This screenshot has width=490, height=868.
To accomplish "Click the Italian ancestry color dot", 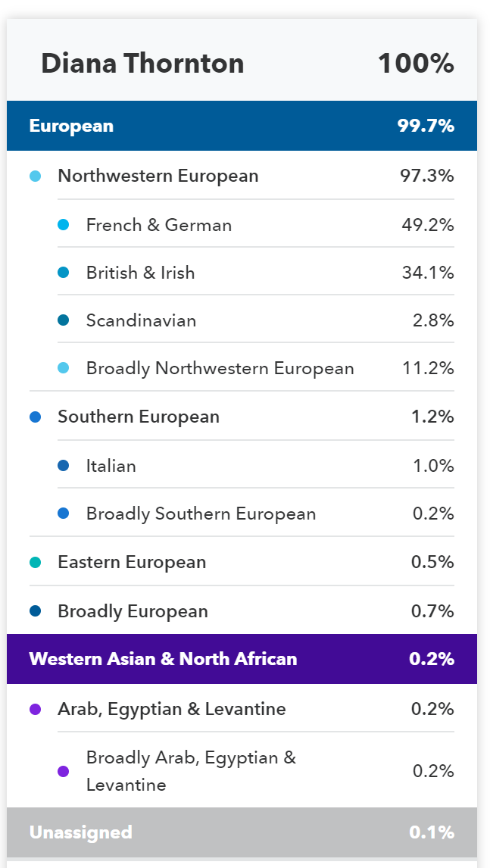I will [x=64, y=466].
